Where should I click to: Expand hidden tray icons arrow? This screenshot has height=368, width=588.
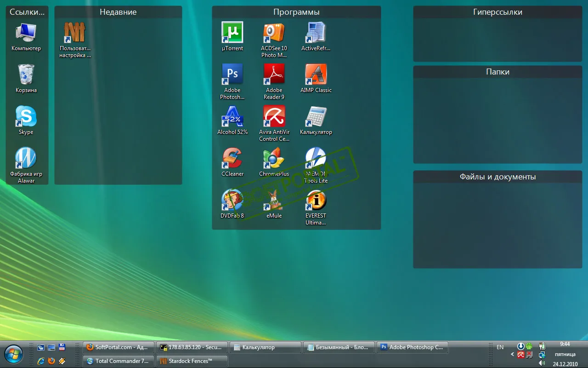pos(513,355)
